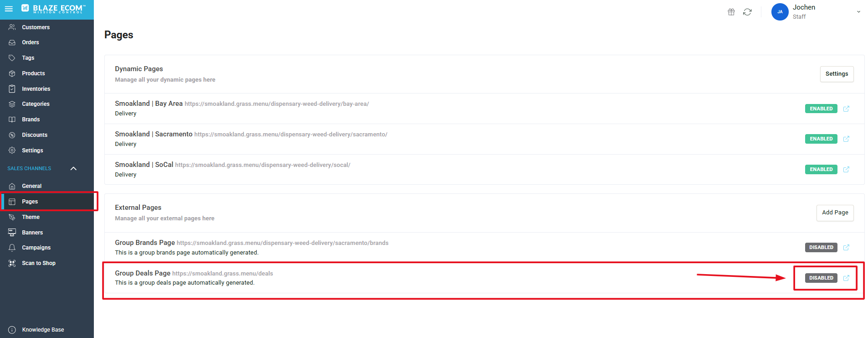The width and height of the screenshot is (868, 338).
Task: Click the Scan to Shop QR icon
Action: [12, 263]
